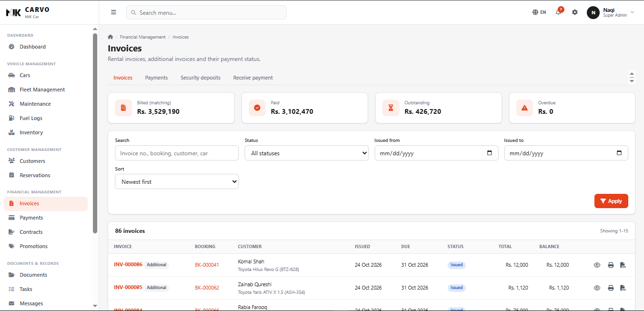Viewport: 644px width, 311px height.
Task: Open booking link BK-000062
Action: pos(207,288)
